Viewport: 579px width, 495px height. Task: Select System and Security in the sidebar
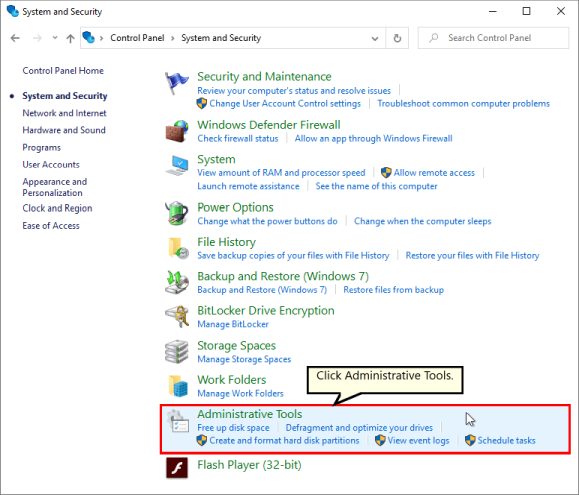click(65, 96)
